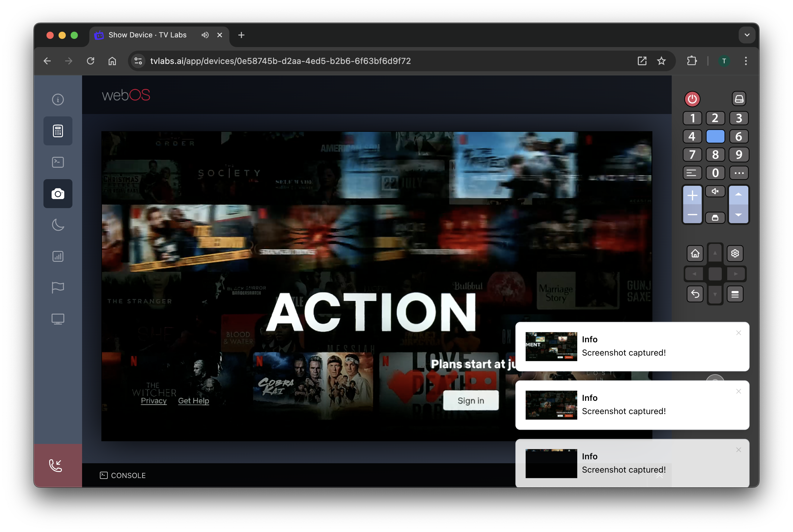Image resolution: width=793 pixels, height=532 pixels.
Task: Open the Chrome three-dot menu
Action: (x=745, y=61)
